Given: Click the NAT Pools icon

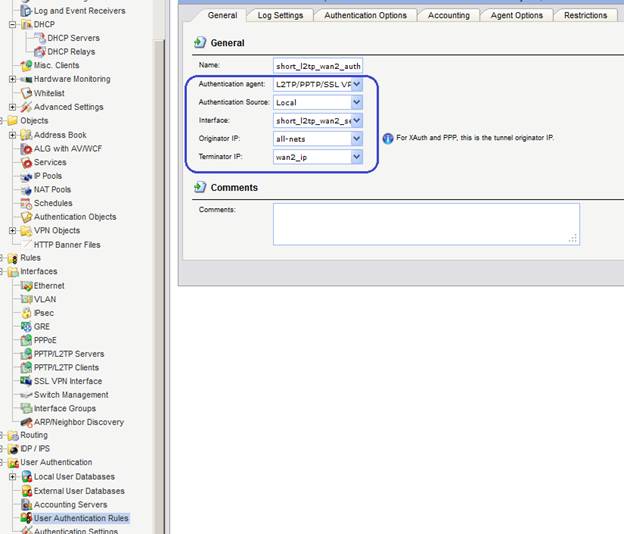Looking at the screenshot, I should tap(26, 190).
